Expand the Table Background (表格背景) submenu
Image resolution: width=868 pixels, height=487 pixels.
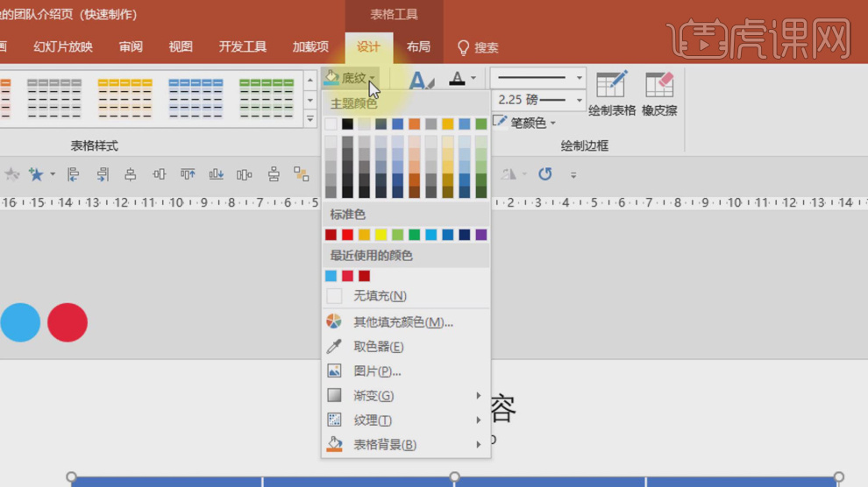(406, 444)
